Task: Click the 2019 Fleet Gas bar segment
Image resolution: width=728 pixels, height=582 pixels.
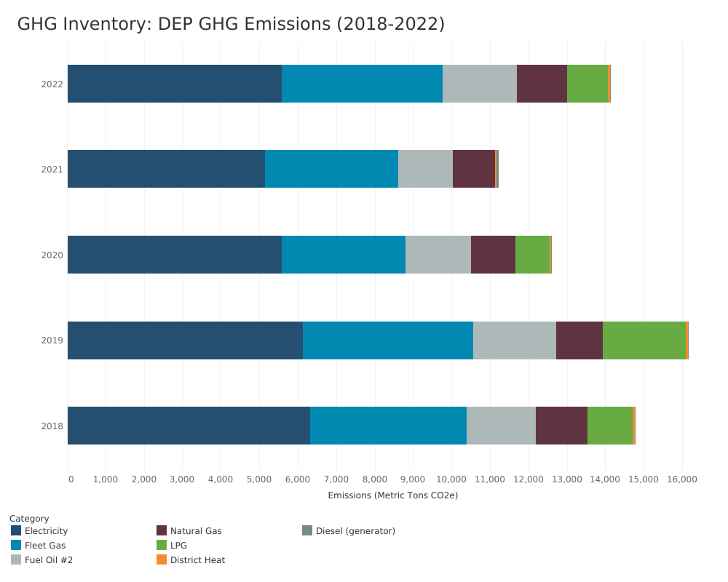Action: [388, 340]
